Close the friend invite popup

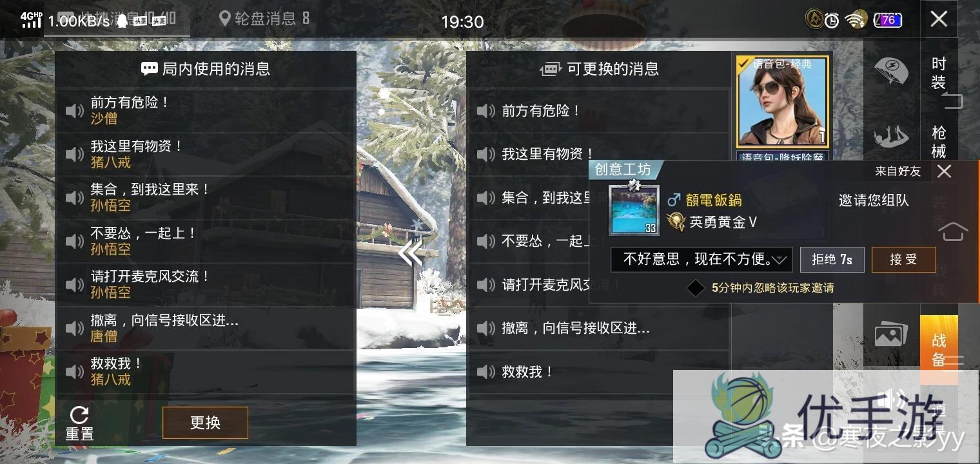click(x=944, y=171)
